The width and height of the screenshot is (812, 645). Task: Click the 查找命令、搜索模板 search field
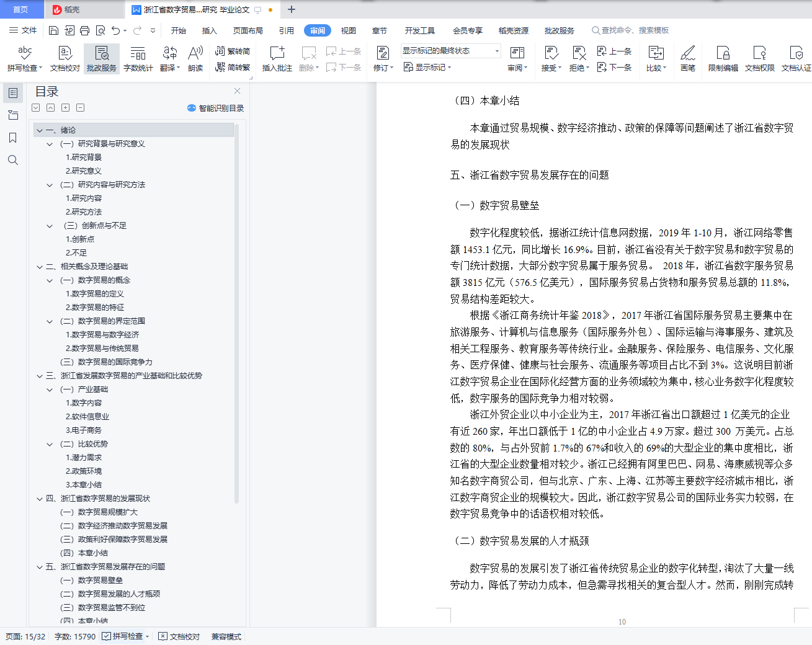coord(631,30)
